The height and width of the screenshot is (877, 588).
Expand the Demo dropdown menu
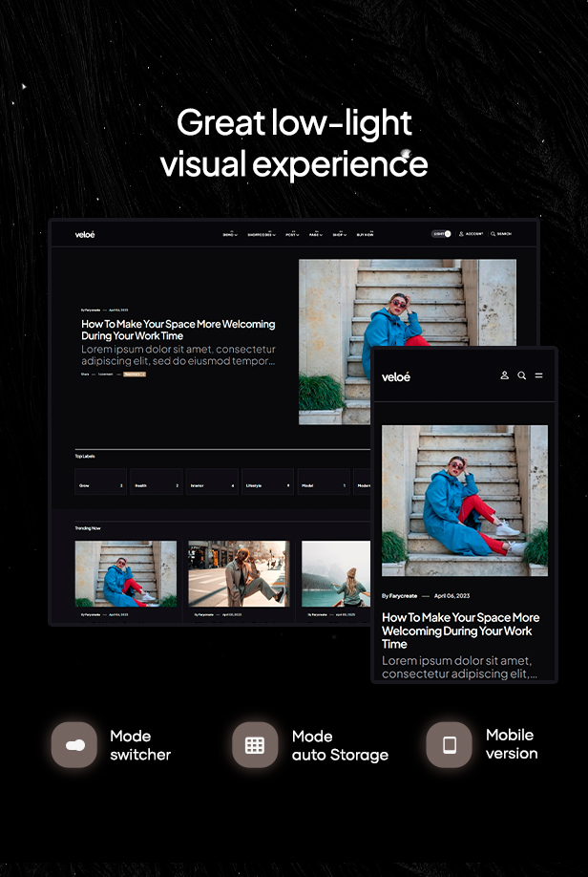229,234
